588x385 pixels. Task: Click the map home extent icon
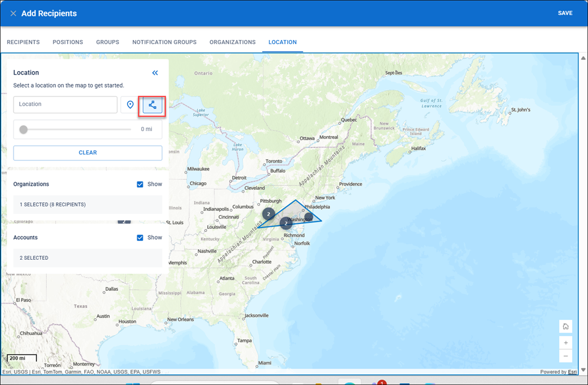coord(566,326)
